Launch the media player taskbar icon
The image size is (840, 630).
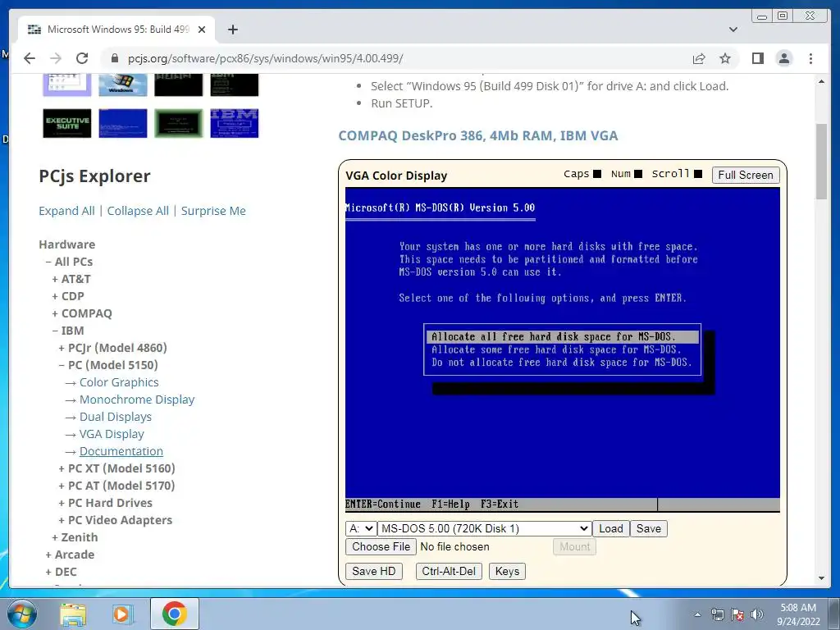coord(122,614)
